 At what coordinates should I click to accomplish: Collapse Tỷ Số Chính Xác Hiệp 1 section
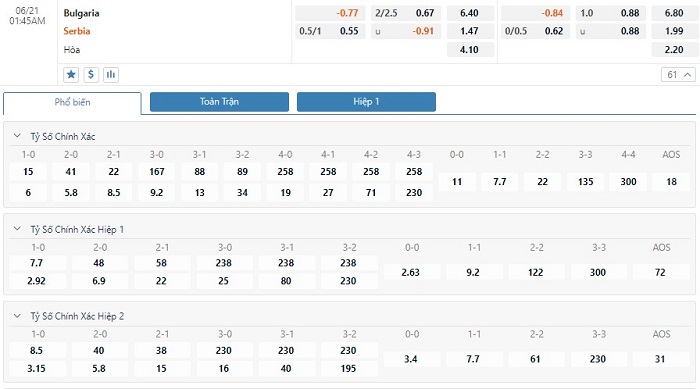coord(17,229)
